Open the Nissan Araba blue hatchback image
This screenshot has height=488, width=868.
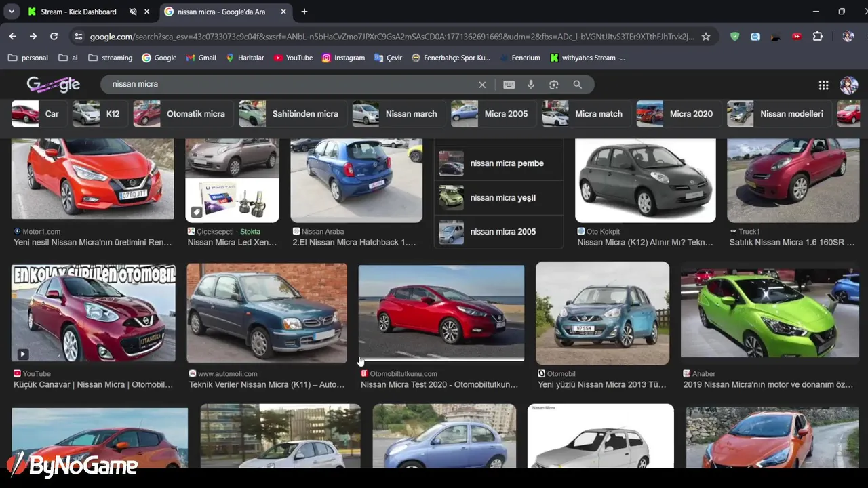[357, 180]
